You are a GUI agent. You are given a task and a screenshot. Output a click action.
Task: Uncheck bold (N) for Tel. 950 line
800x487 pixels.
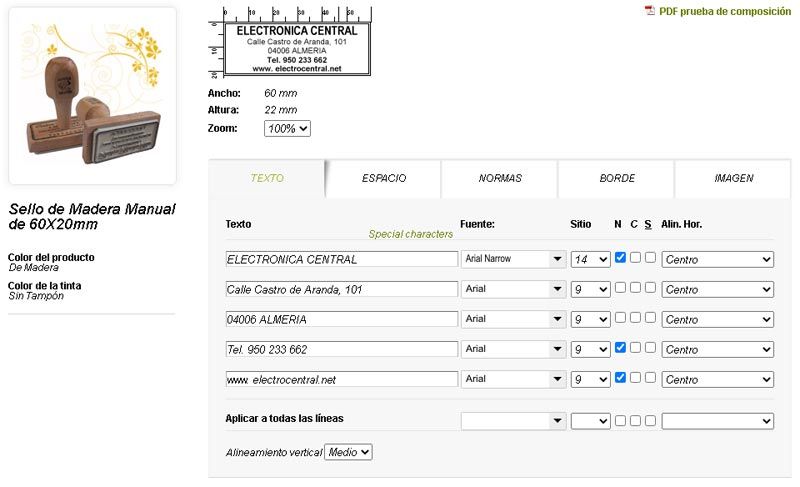click(x=620, y=347)
